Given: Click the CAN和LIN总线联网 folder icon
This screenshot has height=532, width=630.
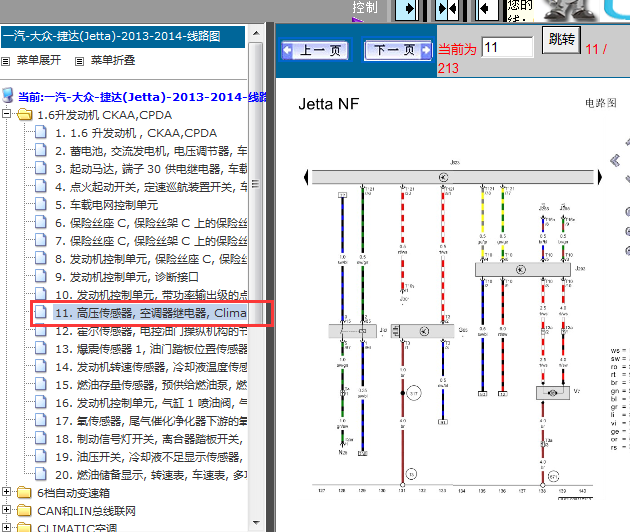Looking at the screenshot, I should 24,510.
